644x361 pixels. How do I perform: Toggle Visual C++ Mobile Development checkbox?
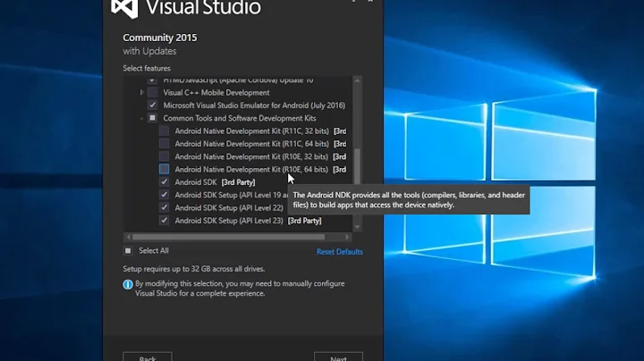(152, 92)
